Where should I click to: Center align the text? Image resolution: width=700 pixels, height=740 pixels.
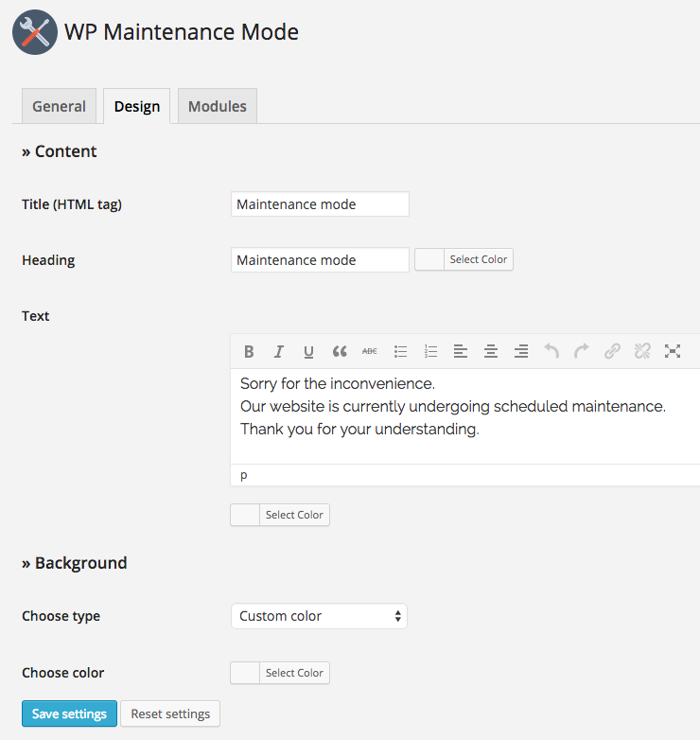click(491, 351)
